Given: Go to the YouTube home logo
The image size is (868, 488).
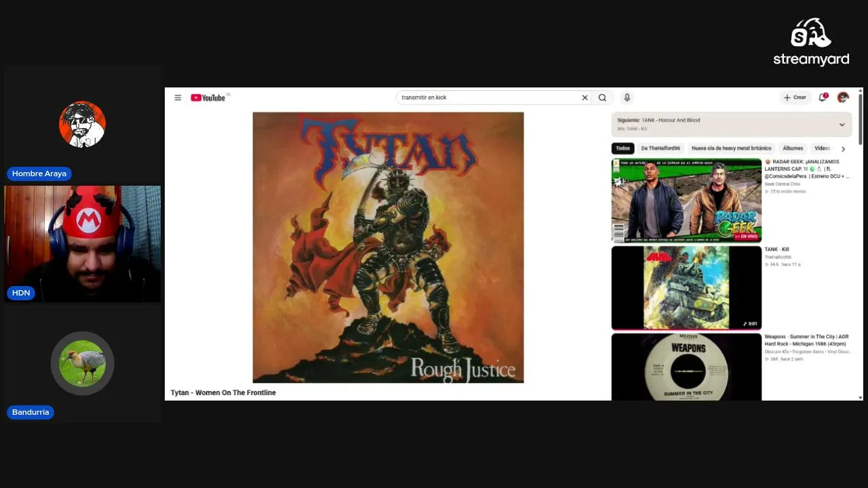Looking at the screenshot, I should click(208, 98).
